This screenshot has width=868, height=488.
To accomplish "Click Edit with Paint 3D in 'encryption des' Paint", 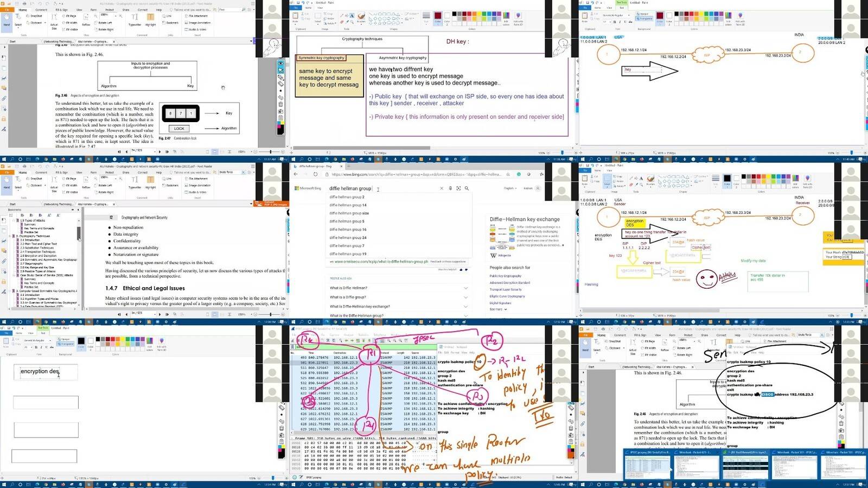I will [x=162, y=344].
